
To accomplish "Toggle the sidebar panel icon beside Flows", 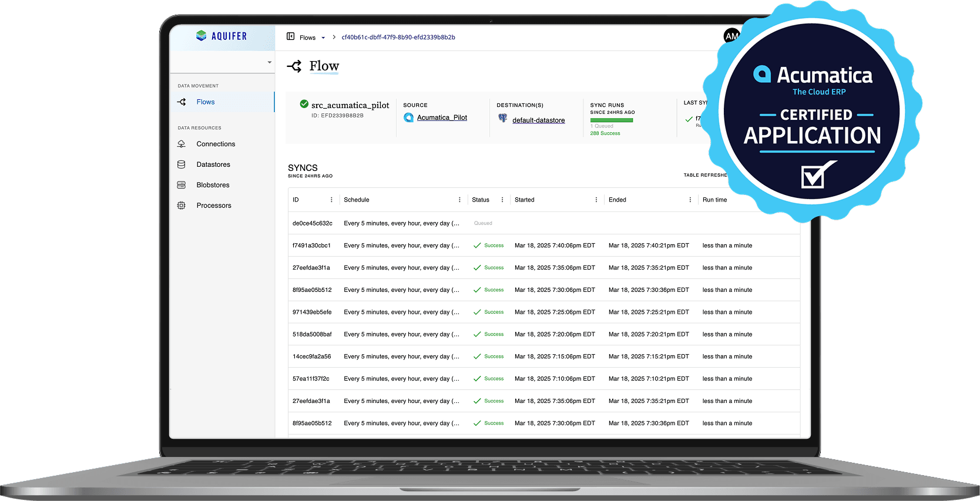I will [290, 36].
